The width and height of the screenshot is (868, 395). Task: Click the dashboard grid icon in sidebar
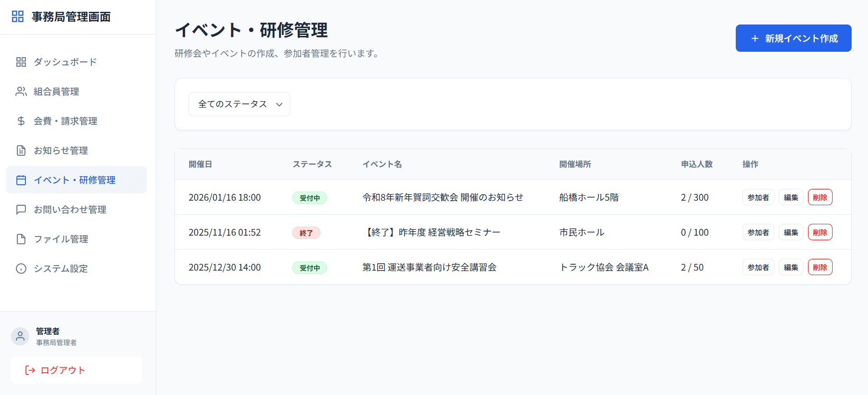tap(21, 62)
